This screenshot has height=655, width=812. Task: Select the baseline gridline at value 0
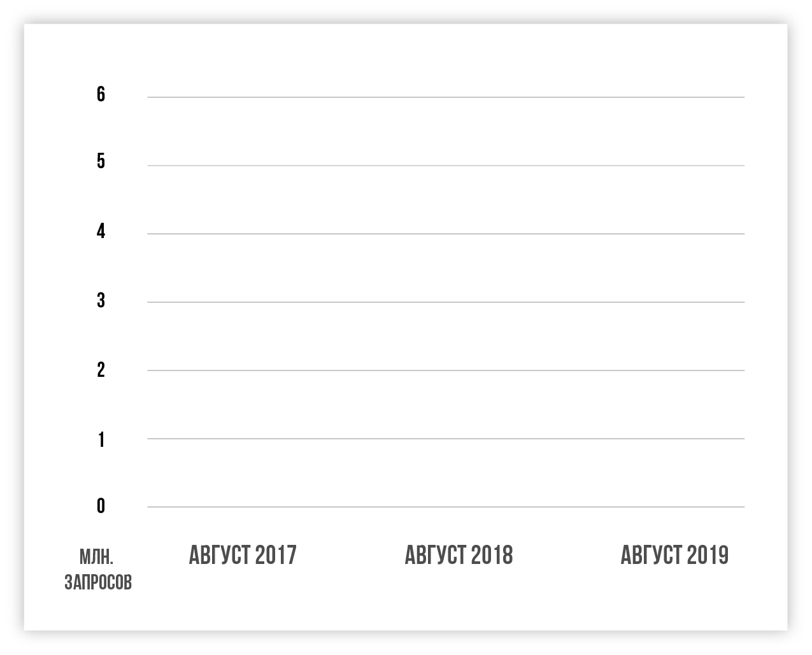pos(446,507)
